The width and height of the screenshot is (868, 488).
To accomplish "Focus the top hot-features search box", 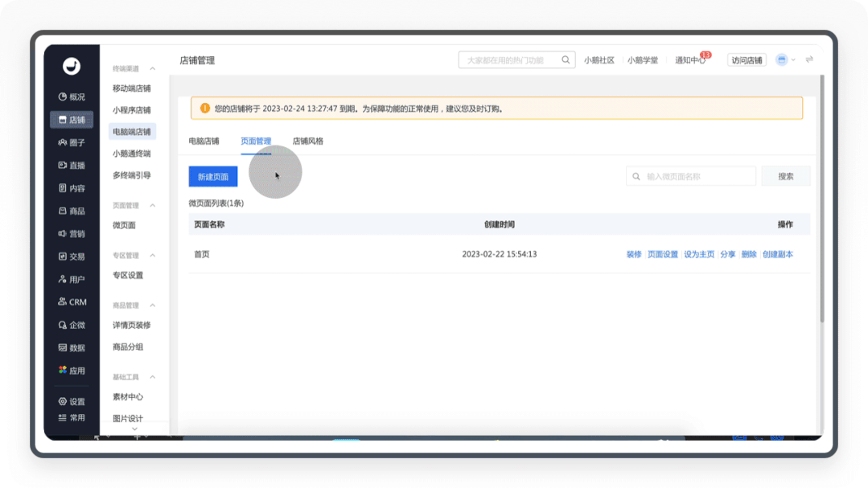I will tap(516, 59).
